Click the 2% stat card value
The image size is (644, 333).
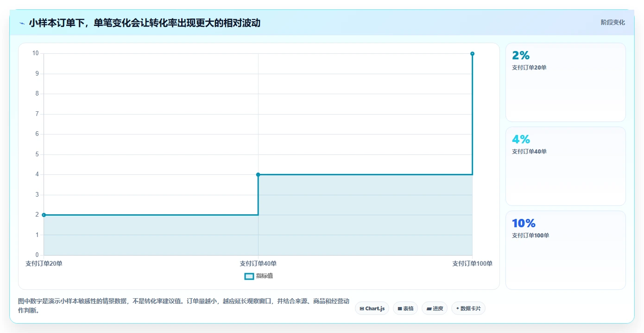521,55
